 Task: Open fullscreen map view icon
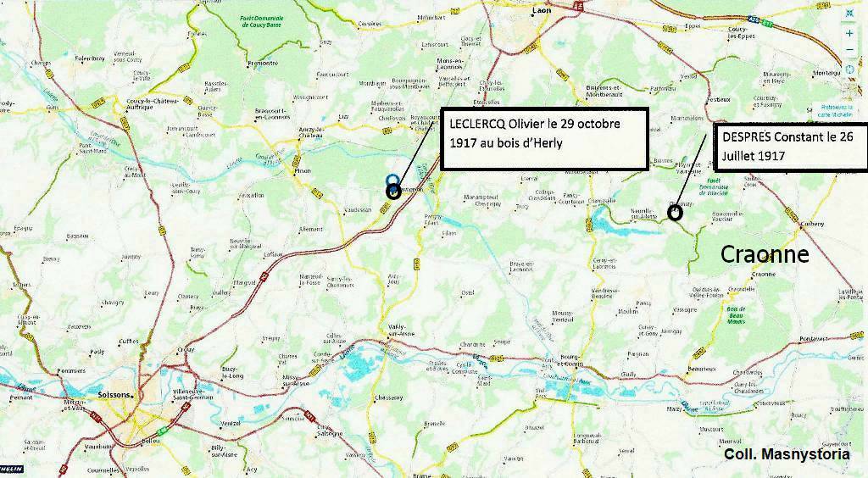(x=849, y=14)
